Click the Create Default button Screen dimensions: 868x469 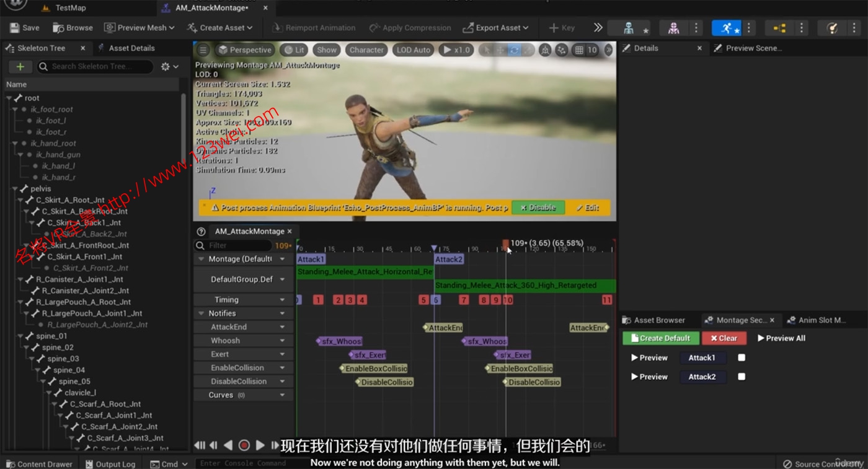(660, 338)
